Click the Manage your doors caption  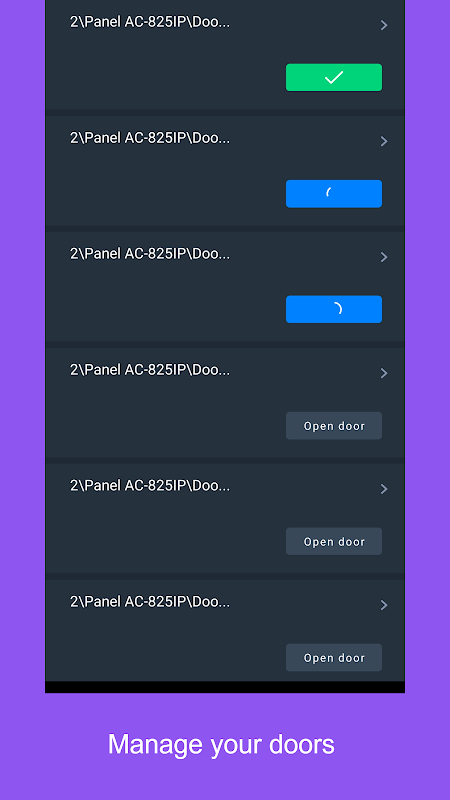click(221, 745)
